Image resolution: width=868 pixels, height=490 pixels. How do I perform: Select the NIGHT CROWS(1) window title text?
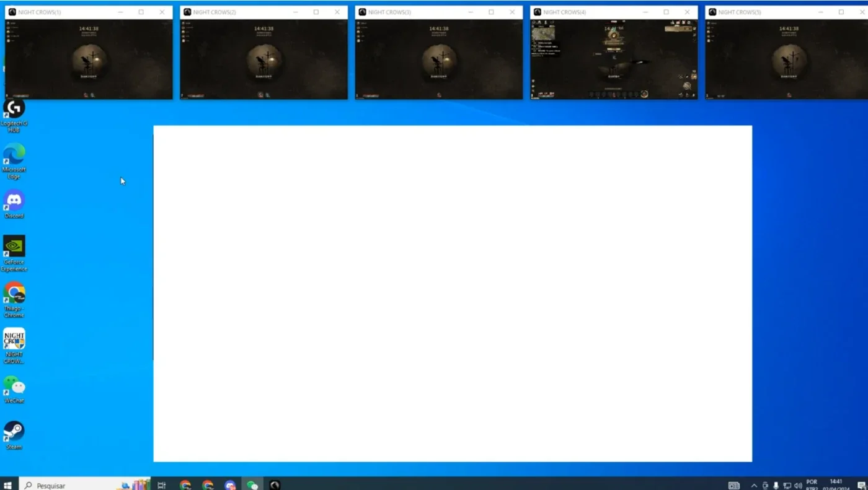point(40,12)
